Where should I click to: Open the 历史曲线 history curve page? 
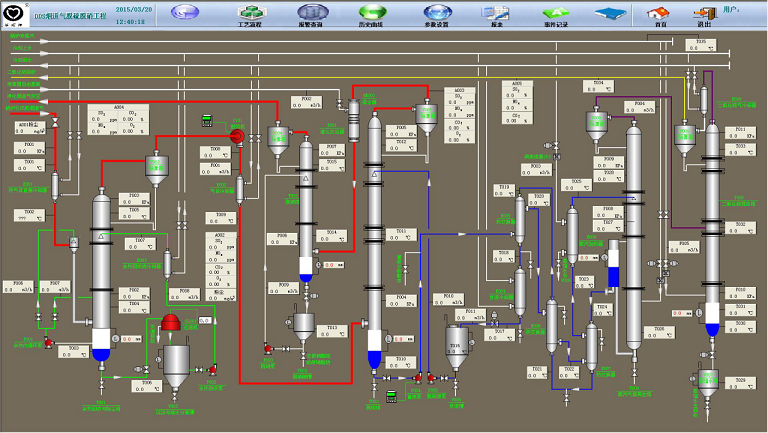[370, 14]
